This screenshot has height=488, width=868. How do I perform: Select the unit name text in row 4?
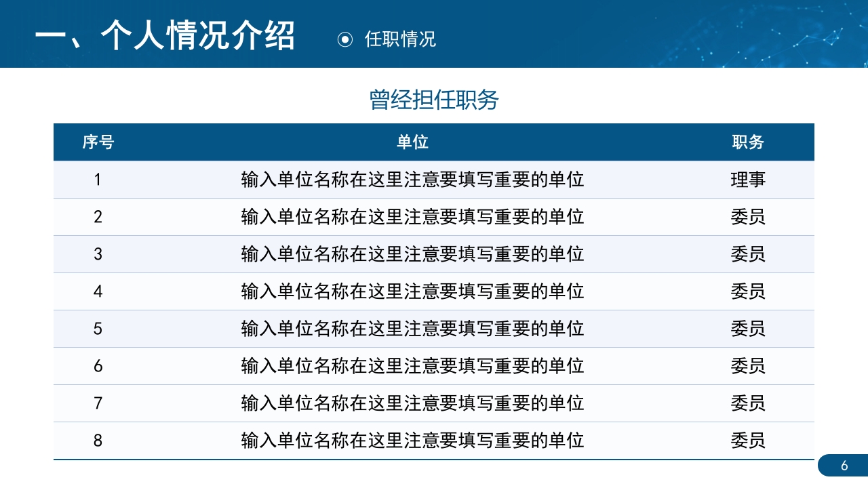click(412, 291)
